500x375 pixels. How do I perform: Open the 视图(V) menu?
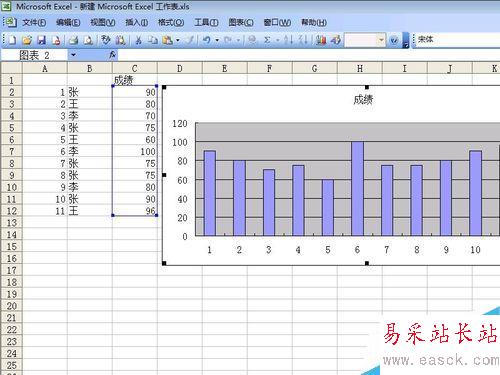(x=103, y=23)
